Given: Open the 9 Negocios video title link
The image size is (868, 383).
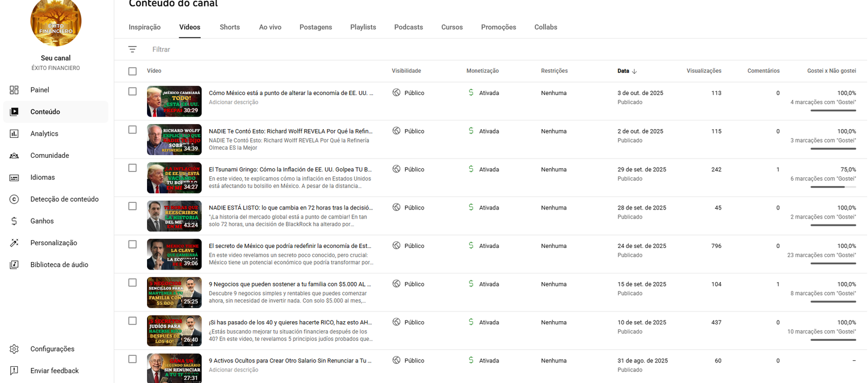Looking at the screenshot, I should point(290,284).
